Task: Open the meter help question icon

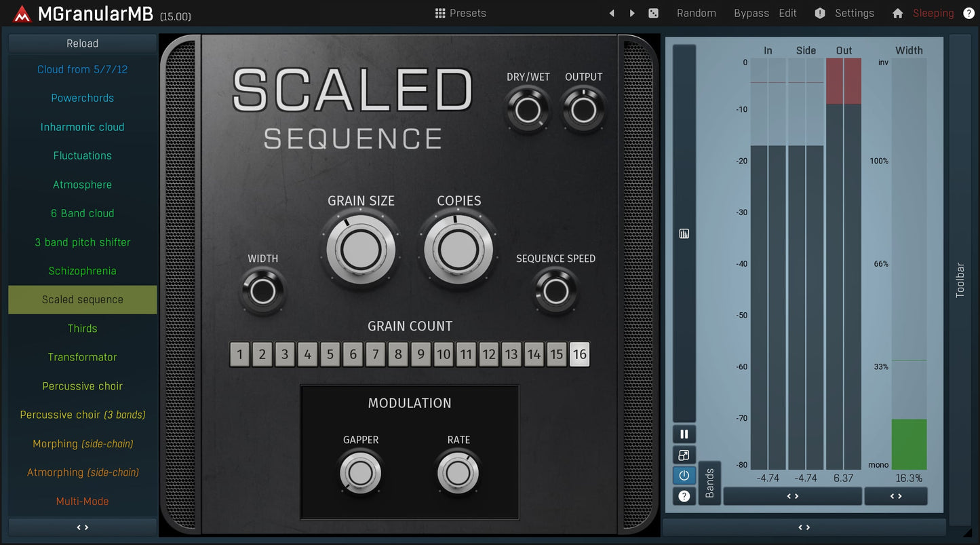Action: pyautogui.click(x=684, y=497)
